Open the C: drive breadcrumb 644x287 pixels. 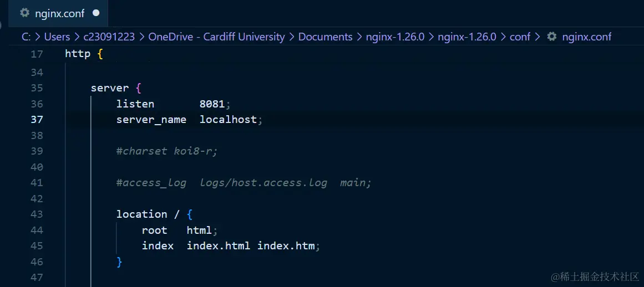(x=26, y=37)
